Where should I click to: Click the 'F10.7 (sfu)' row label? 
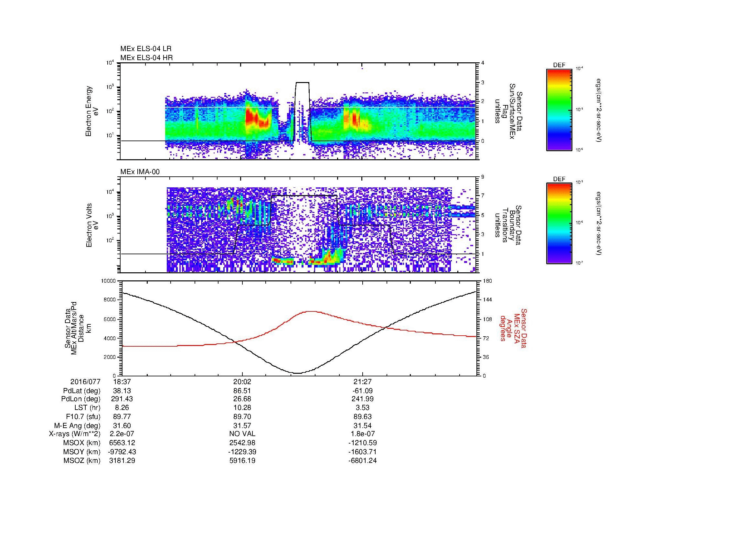83,416
